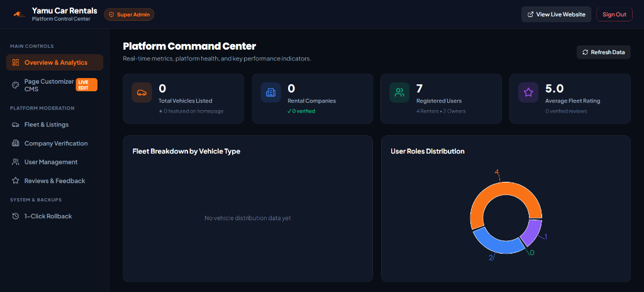Click the Fleet & Listings car icon in sidebar
Viewport: 644px width, 292px height.
(16, 125)
